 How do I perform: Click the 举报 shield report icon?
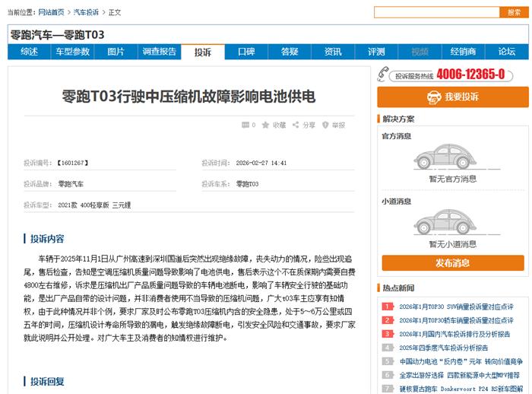[325, 126]
